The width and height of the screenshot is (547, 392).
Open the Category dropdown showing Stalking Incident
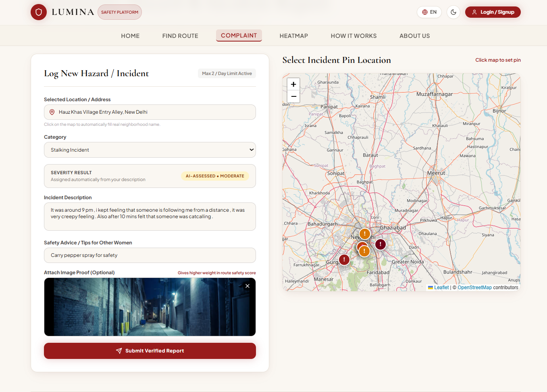coord(150,150)
